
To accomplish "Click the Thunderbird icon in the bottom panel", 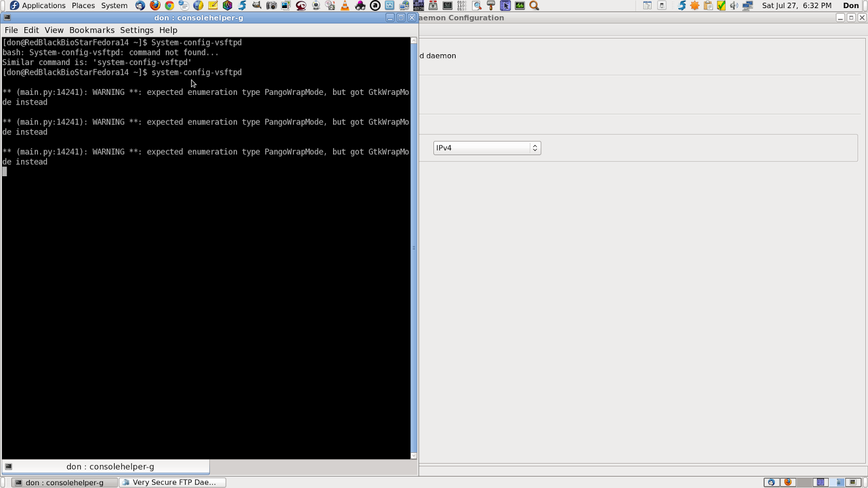I will click(x=771, y=482).
